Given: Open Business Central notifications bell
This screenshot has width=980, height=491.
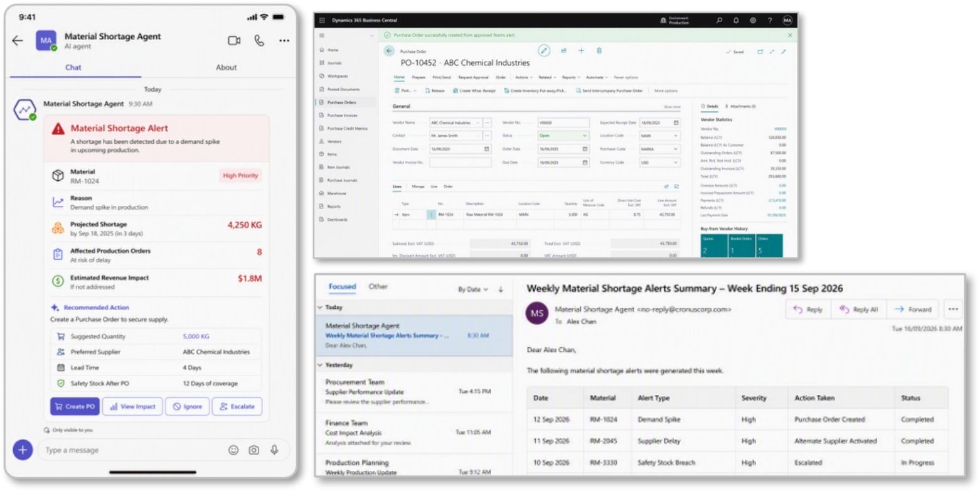Looking at the screenshot, I should [x=736, y=20].
